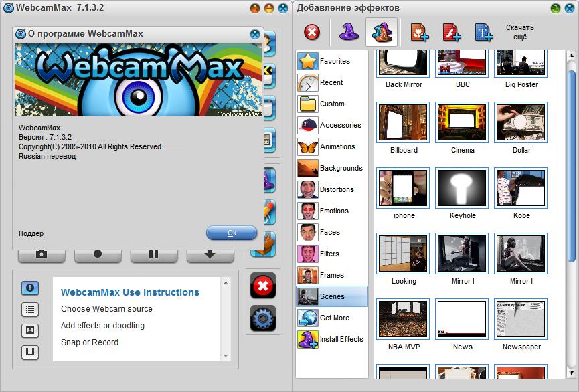Open the Animations category
Viewport: 579px width, 392px height.
pyautogui.click(x=332, y=146)
